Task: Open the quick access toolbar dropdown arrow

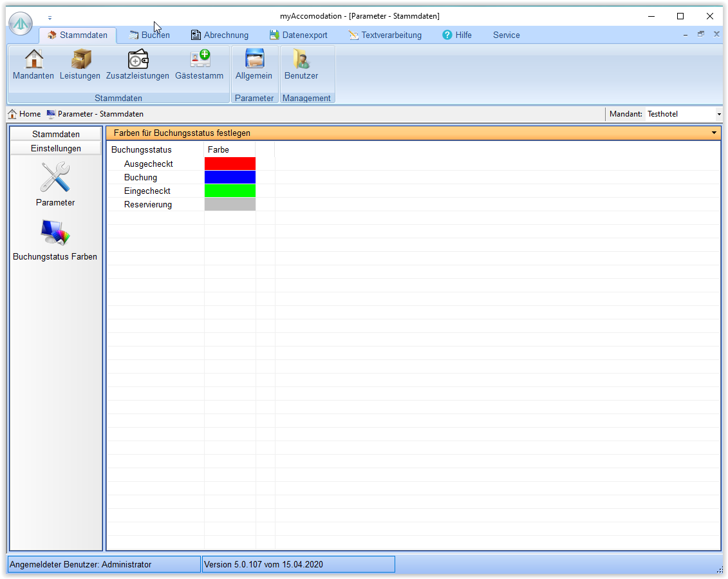Action: (x=50, y=18)
